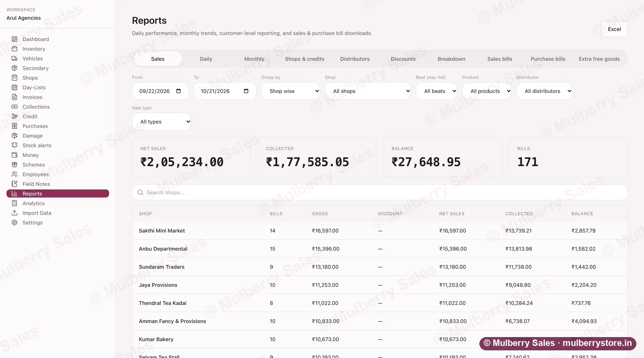
Task: Open the To date calendar picker icon
Action: point(246,91)
